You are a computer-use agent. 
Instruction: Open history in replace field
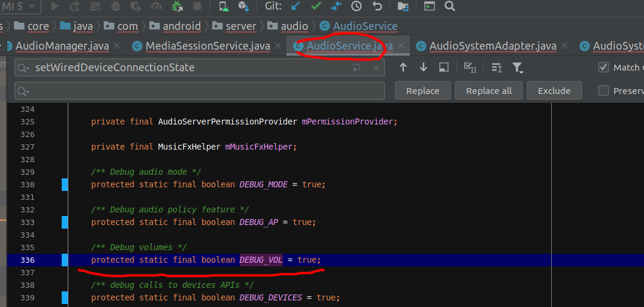[x=23, y=91]
